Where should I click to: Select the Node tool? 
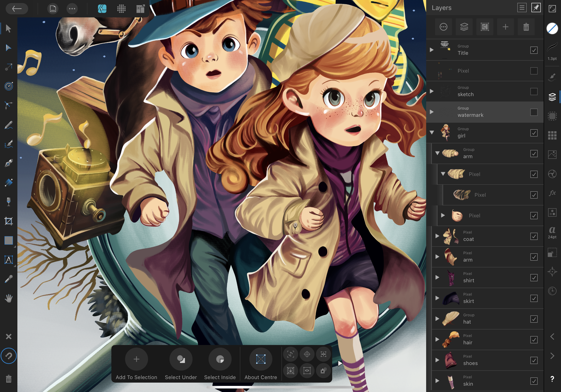point(8,48)
